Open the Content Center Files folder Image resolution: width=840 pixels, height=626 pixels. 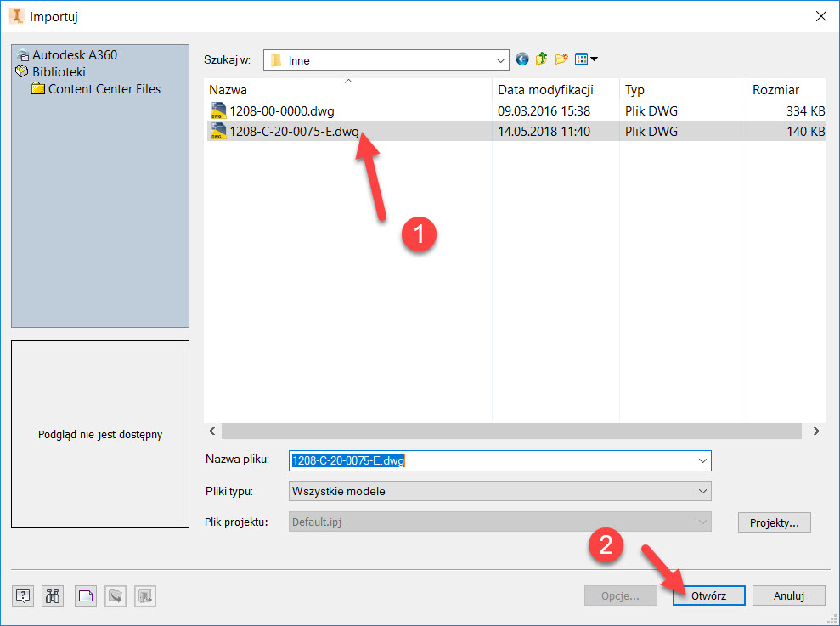tap(104, 89)
